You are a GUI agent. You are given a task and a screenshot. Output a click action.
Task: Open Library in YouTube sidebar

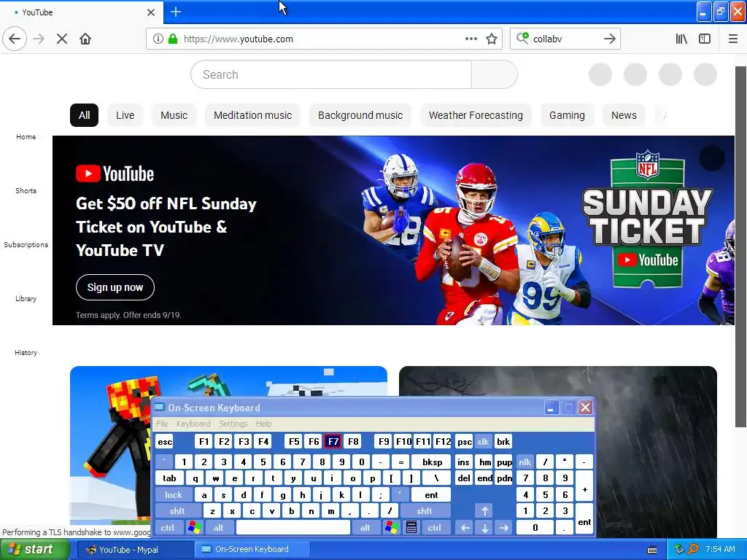tap(26, 298)
